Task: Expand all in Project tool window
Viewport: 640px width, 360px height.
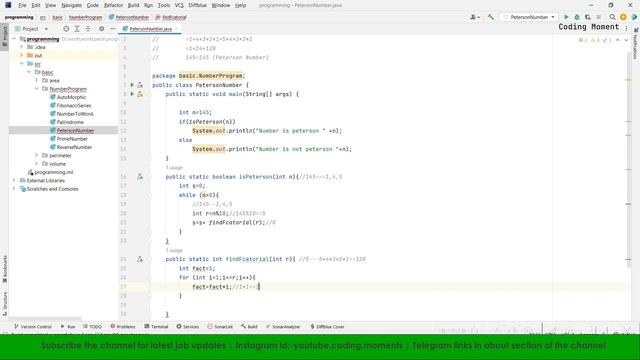Action: point(77,29)
